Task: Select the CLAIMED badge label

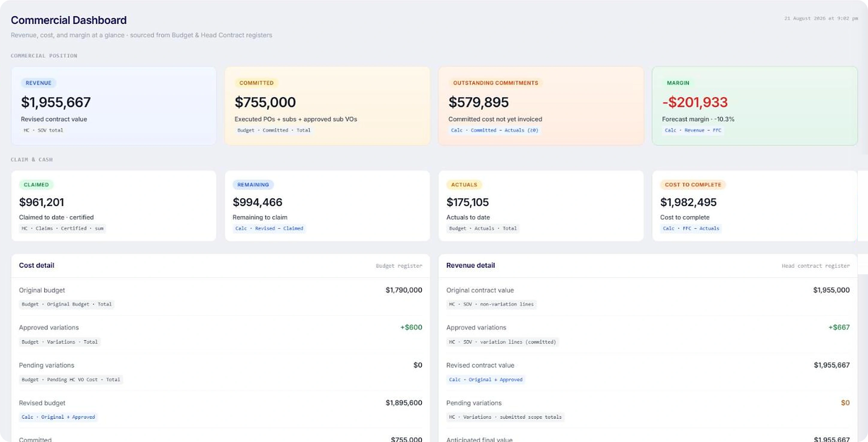Action: [x=36, y=184]
